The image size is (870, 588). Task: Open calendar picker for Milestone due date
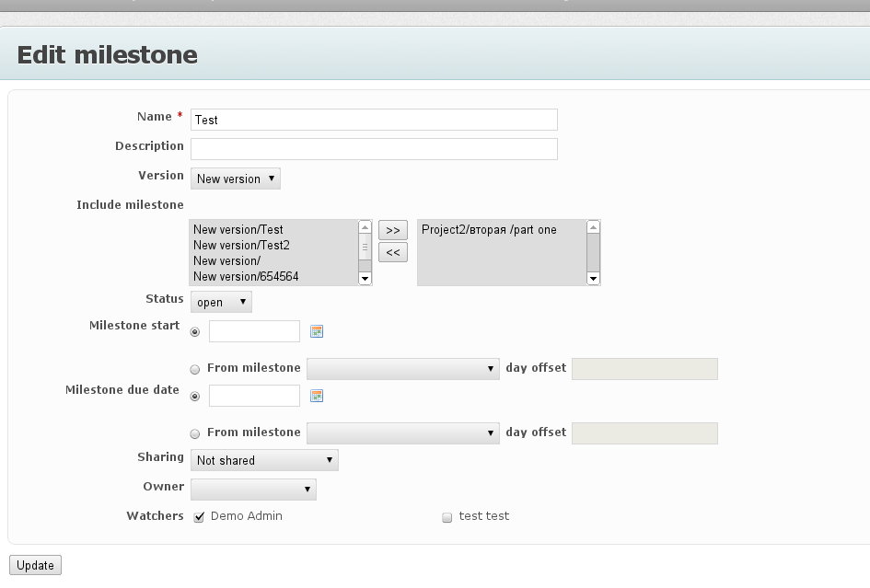click(x=317, y=396)
